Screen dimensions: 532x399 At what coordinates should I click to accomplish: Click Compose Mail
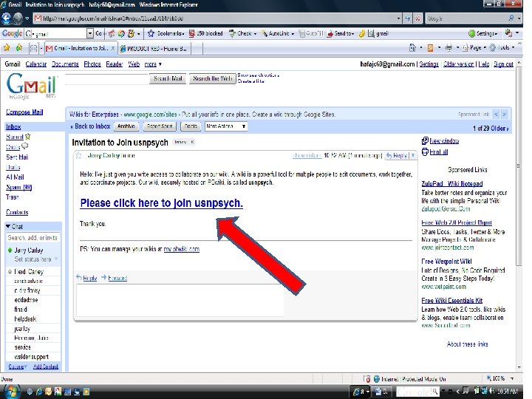click(x=24, y=112)
